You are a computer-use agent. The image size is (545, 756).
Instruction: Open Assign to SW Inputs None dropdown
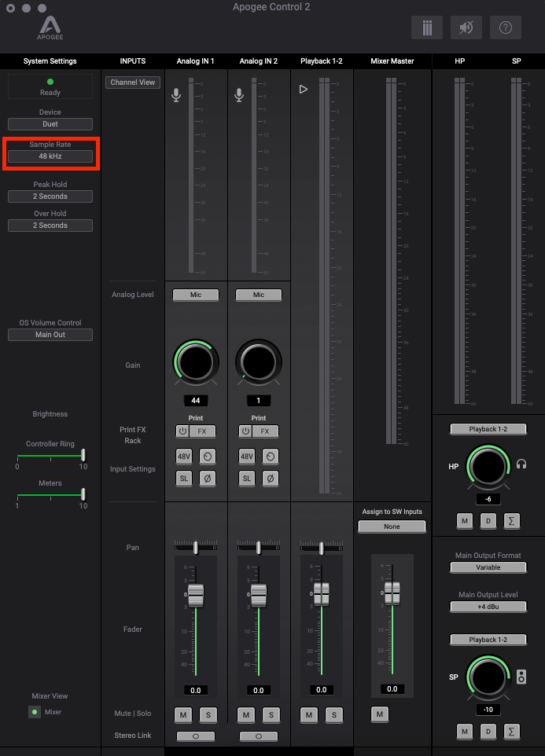(x=392, y=527)
